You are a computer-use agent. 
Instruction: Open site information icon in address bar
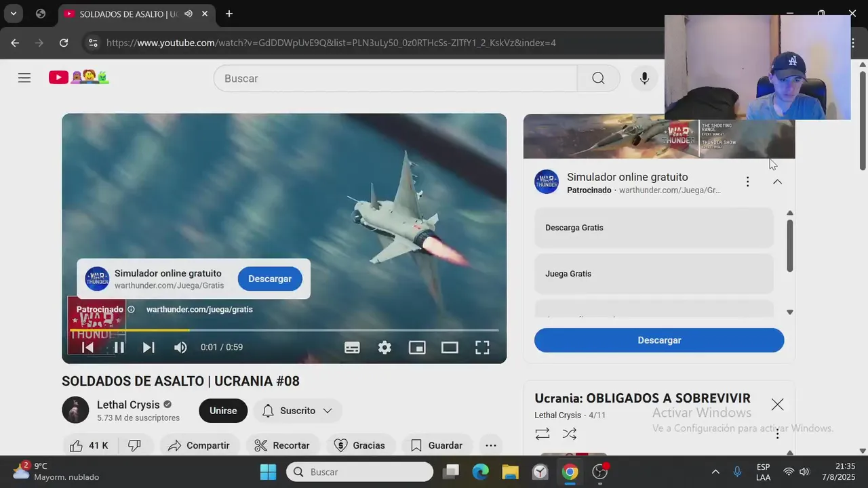[93, 43]
